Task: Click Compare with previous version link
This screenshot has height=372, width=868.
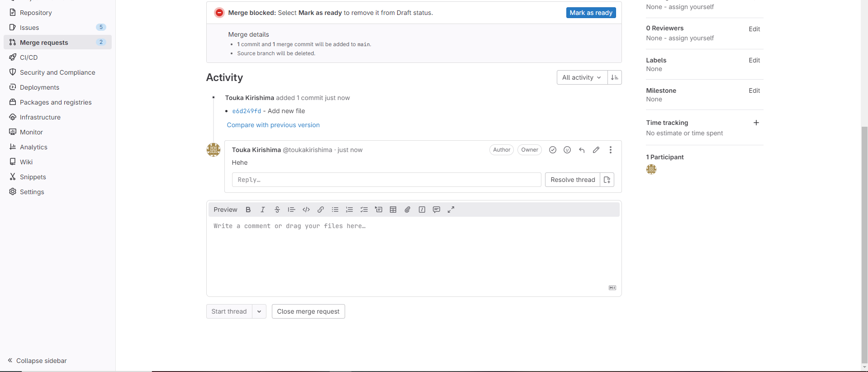Action: 273,125
